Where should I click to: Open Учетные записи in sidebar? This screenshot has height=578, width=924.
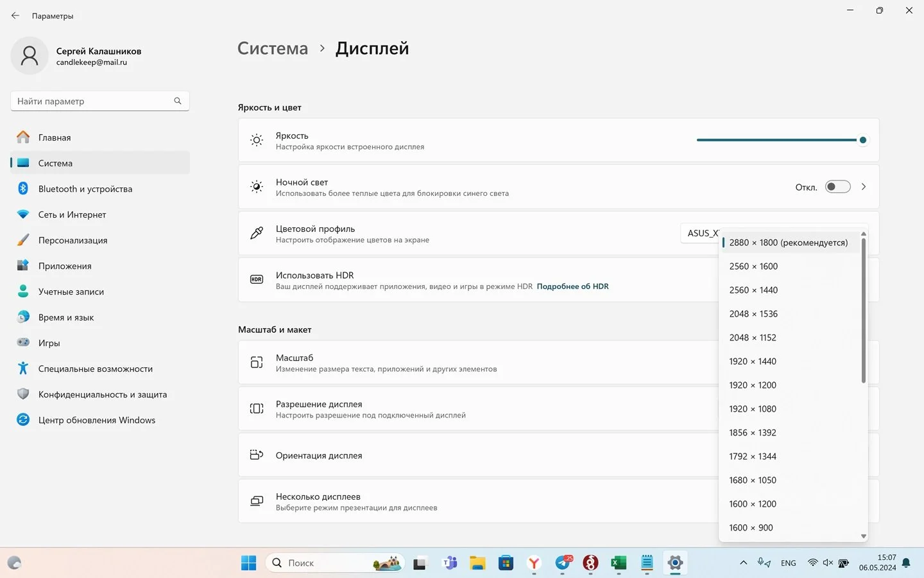tap(100, 292)
